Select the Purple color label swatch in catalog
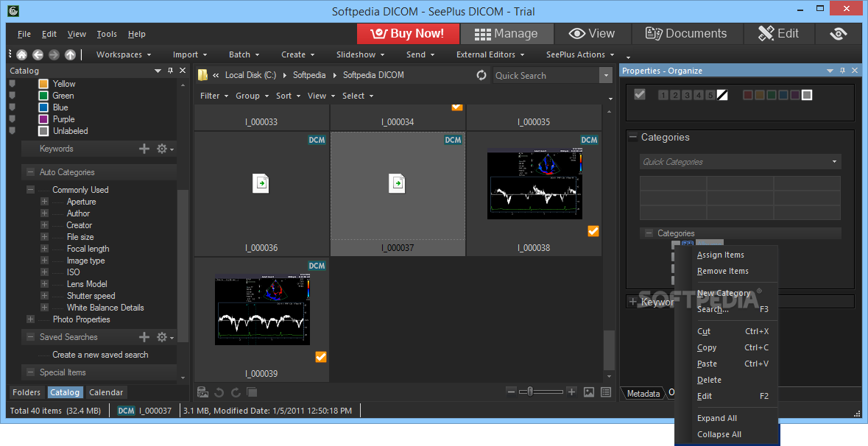Image resolution: width=868 pixels, height=446 pixels. pos(43,119)
